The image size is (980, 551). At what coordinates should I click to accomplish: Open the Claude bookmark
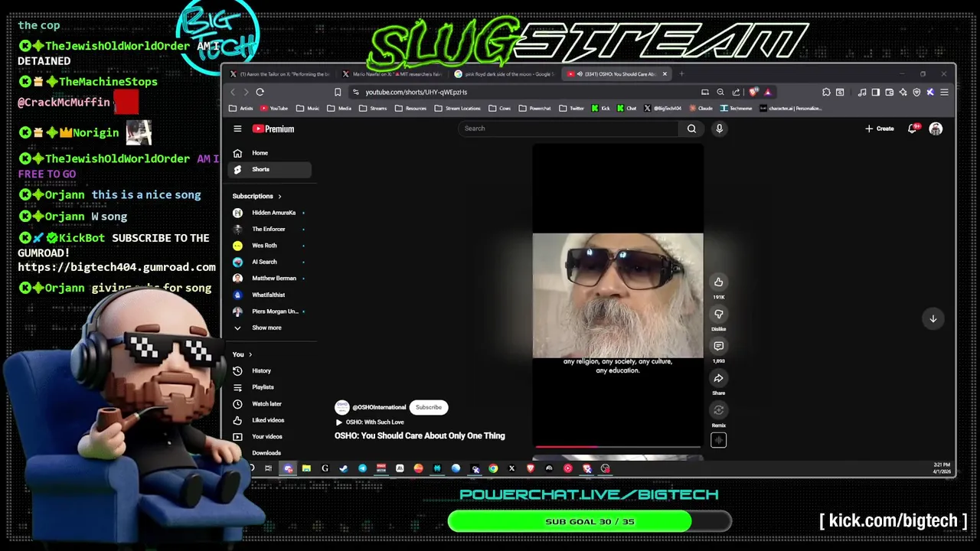[x=700, y=108]
